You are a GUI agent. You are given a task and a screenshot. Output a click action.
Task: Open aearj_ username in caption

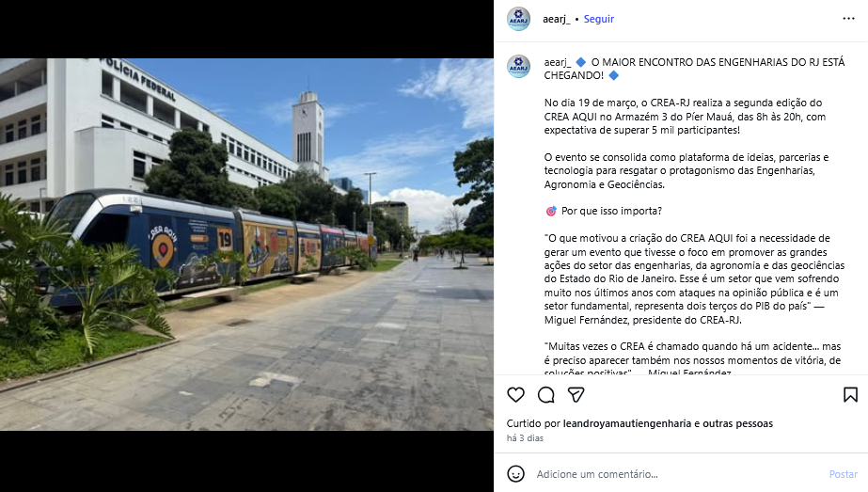558,62
